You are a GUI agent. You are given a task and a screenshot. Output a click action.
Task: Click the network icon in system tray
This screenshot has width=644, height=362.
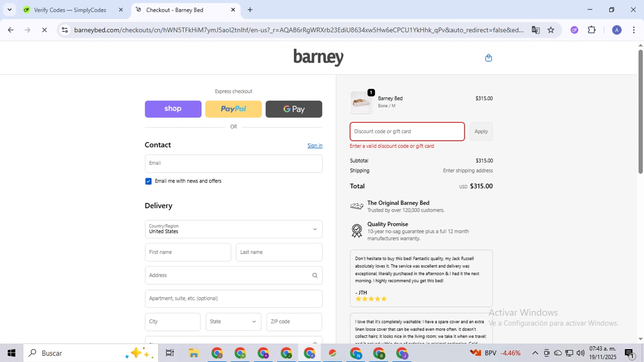click(x=569, y=353)
